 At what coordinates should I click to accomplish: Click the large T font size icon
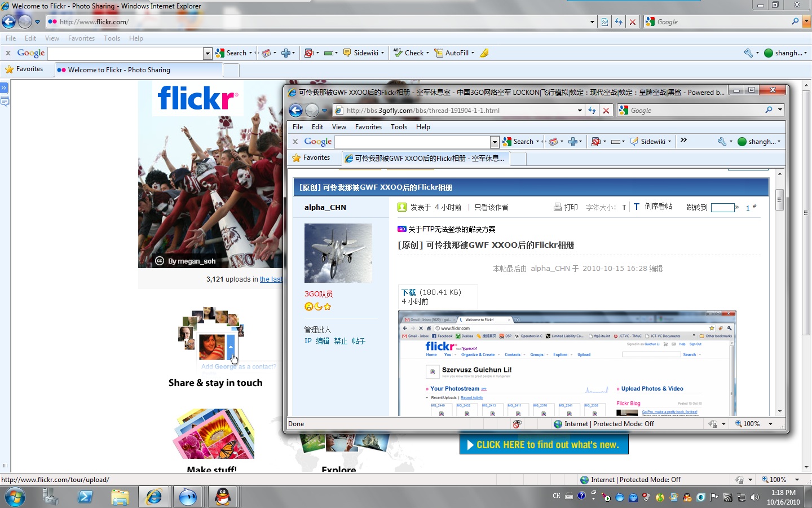637,207
